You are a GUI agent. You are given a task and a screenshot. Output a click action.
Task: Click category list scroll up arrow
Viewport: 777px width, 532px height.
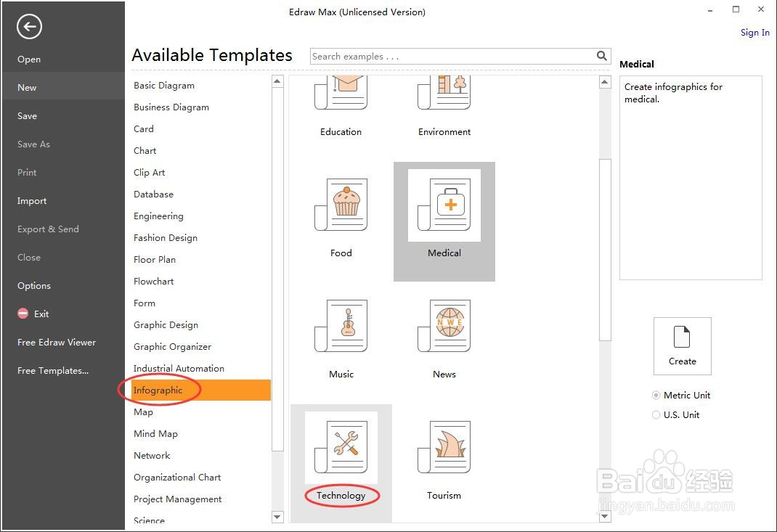pos(277,81)
